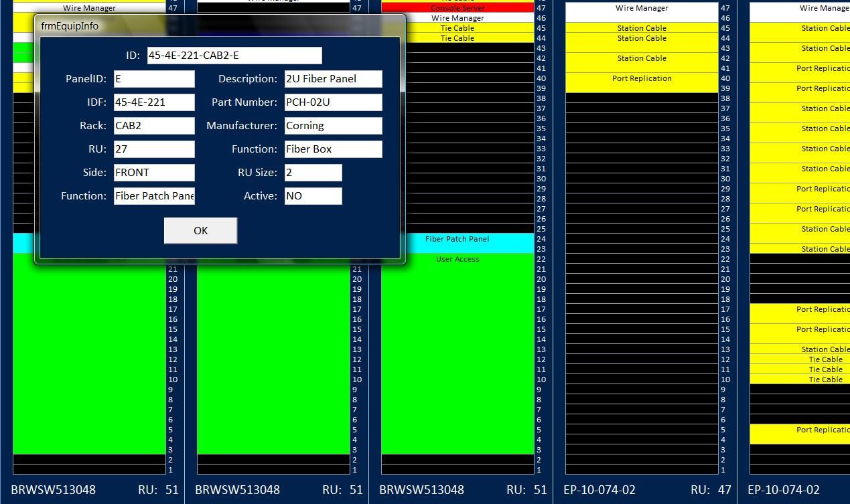Click the Rack field showing CAB2
This screenshot has width=850, height=504.
(x=154, y=126)
